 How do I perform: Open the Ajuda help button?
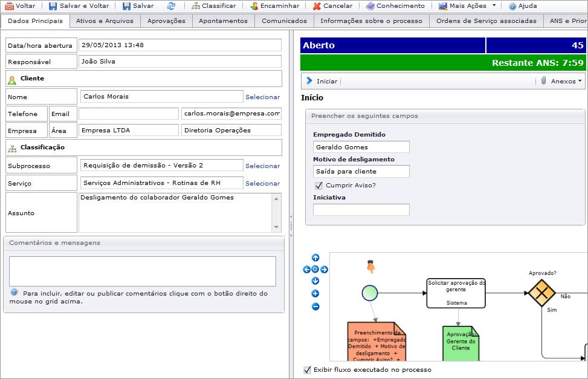pos(523,6)
